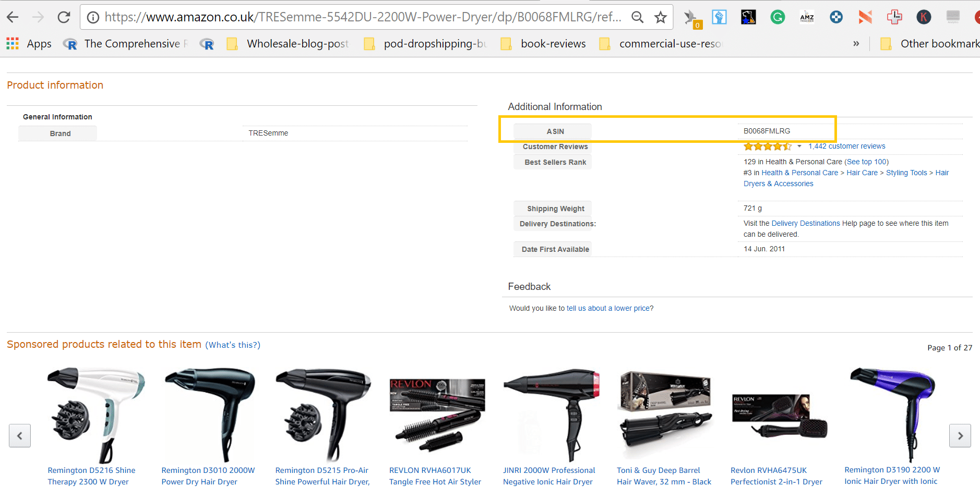Click the zoom magnifier icon in address bar
Viewport: 980px width, 487px height.
point(637,17)
